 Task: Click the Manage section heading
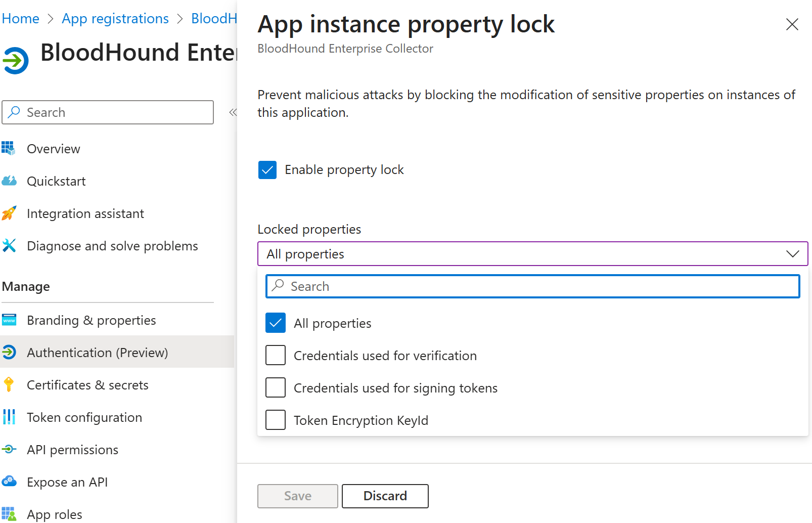pos(26,287)
